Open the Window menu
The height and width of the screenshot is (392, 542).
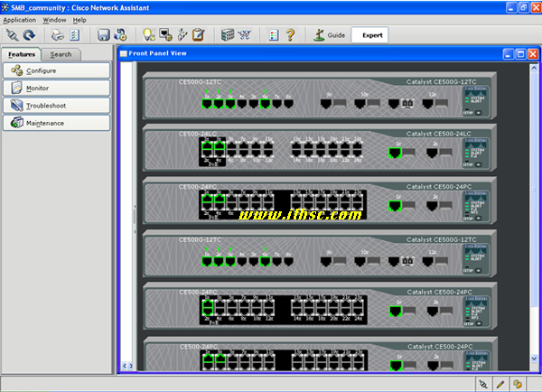54,20
